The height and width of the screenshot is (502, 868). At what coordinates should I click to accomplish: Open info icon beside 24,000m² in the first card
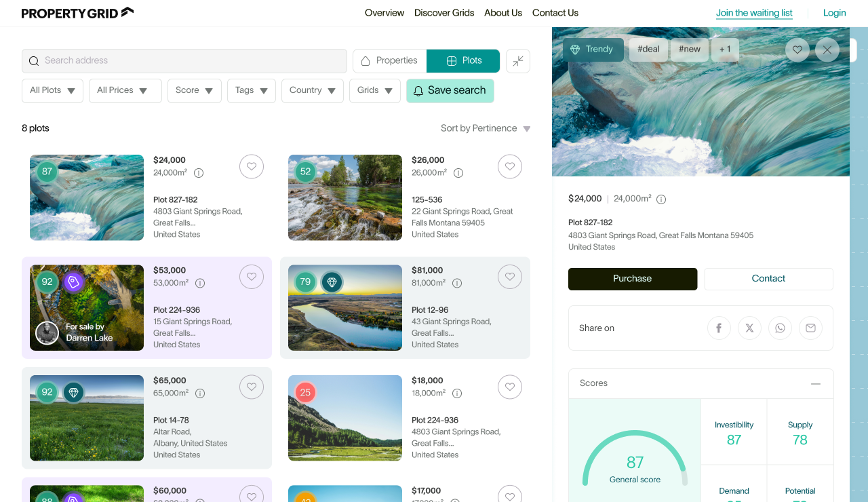click(x=199, y=173)
